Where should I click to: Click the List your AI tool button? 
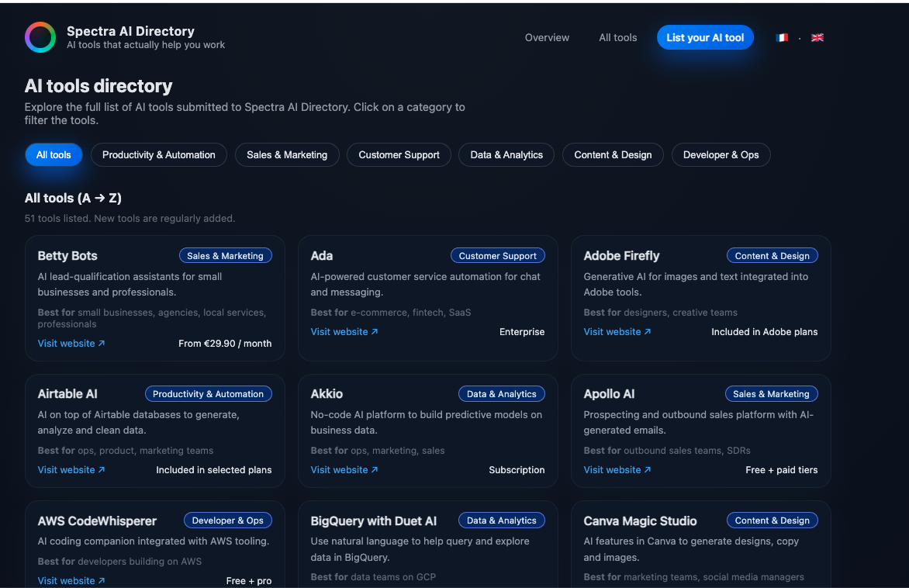[705, 37]
